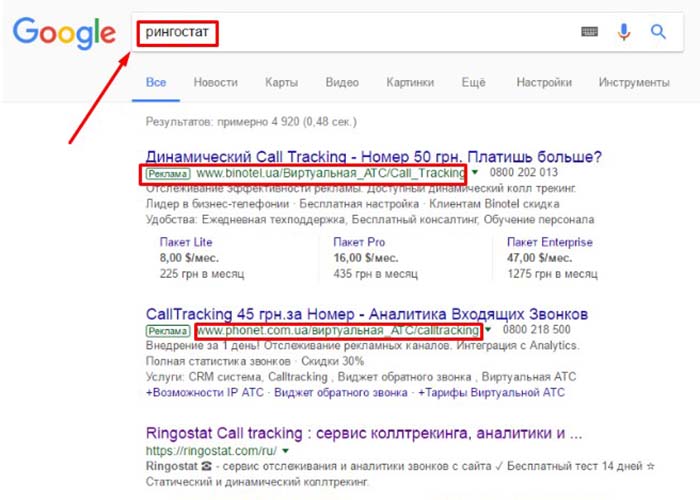Select the Все tab

[156, 83]
